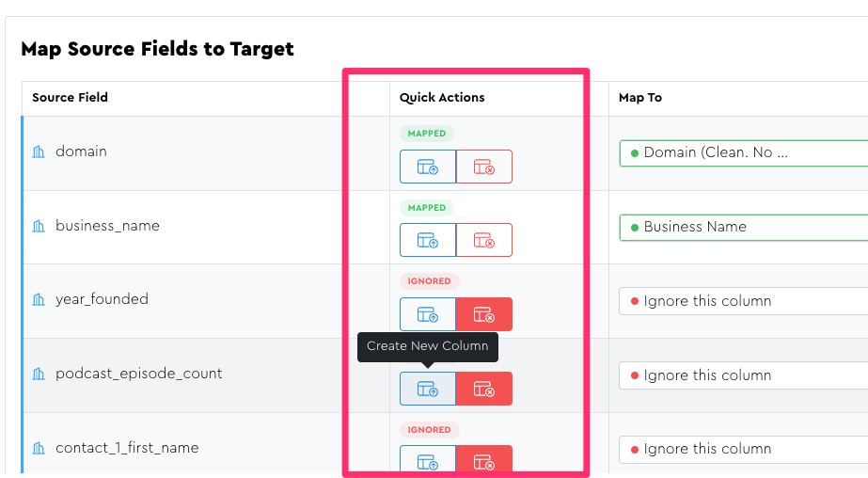Image resolution: width=868 pixels, height=478 pixels.
Task: Create new column for podcast_episode_count
Action: click(x=428, y=389)
